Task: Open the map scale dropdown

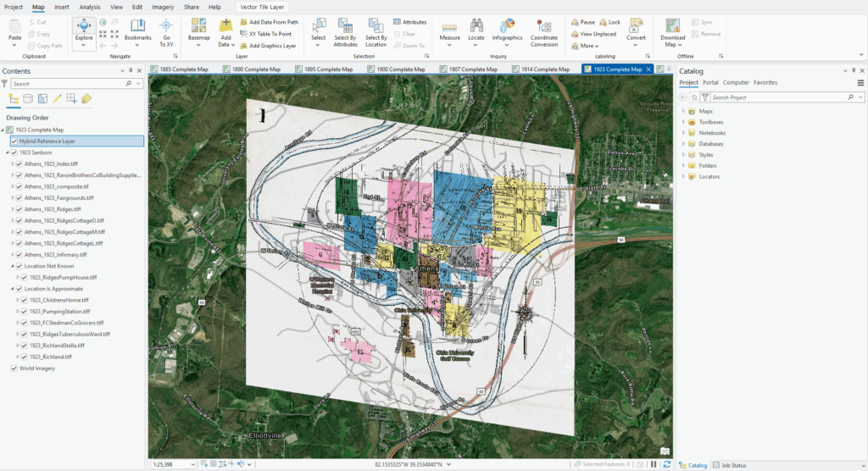Action: [x=192, y=464]
